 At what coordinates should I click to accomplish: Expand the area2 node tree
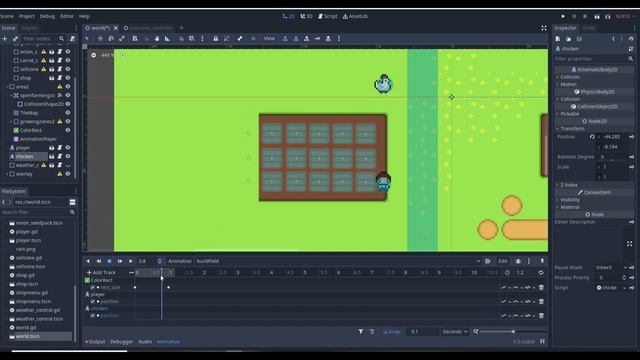7,87
